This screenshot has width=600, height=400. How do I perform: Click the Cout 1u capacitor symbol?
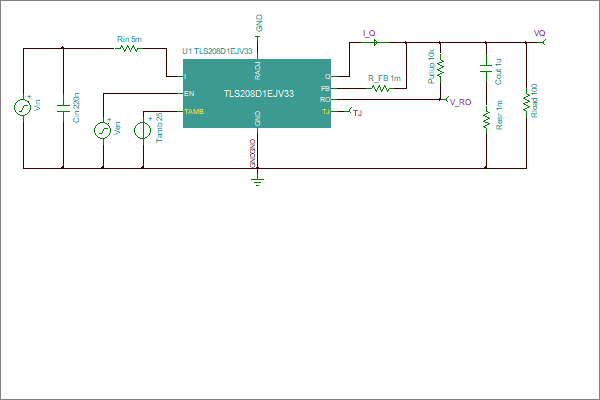point(486,68)
